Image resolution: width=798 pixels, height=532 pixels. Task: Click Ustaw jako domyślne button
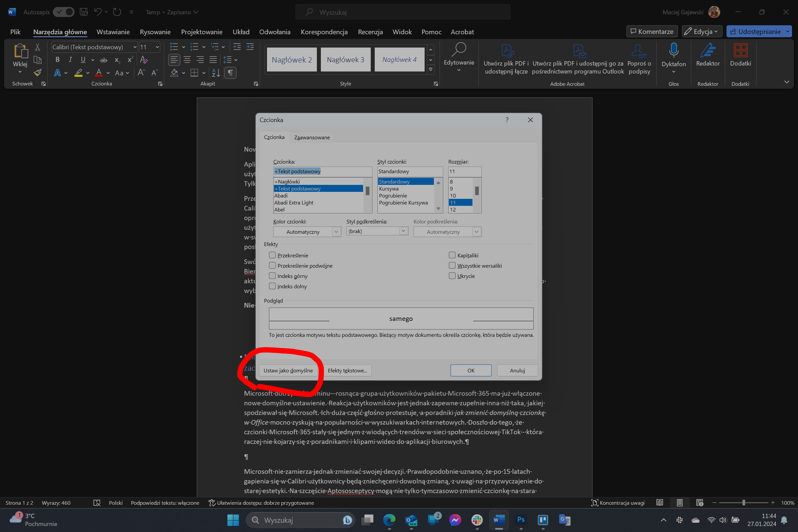[288, 370]
